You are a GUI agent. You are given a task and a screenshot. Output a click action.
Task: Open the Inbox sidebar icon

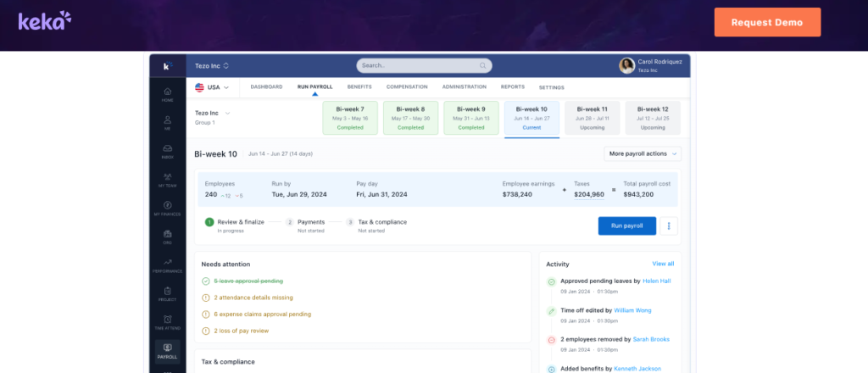click(x=168, y=151)
